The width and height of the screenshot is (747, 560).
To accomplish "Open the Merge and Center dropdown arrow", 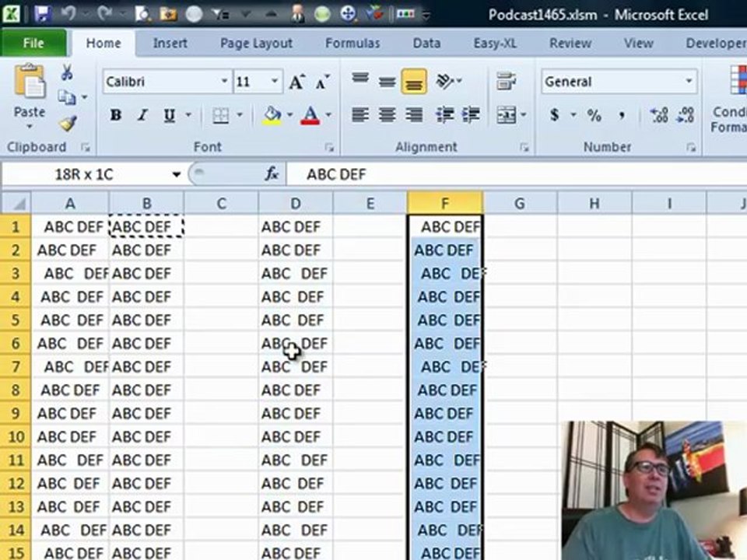I will (x=524, y=115).
